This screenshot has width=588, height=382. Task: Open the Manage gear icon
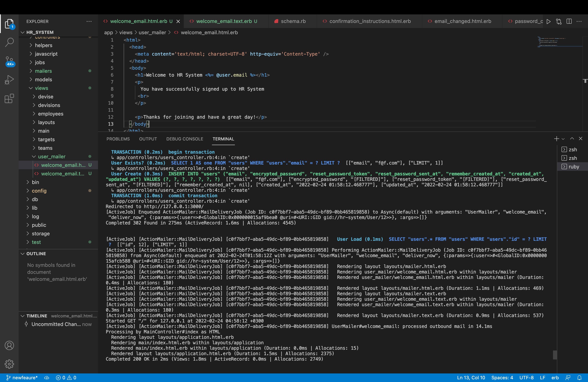pyautogui.click(x=9, y=364)
